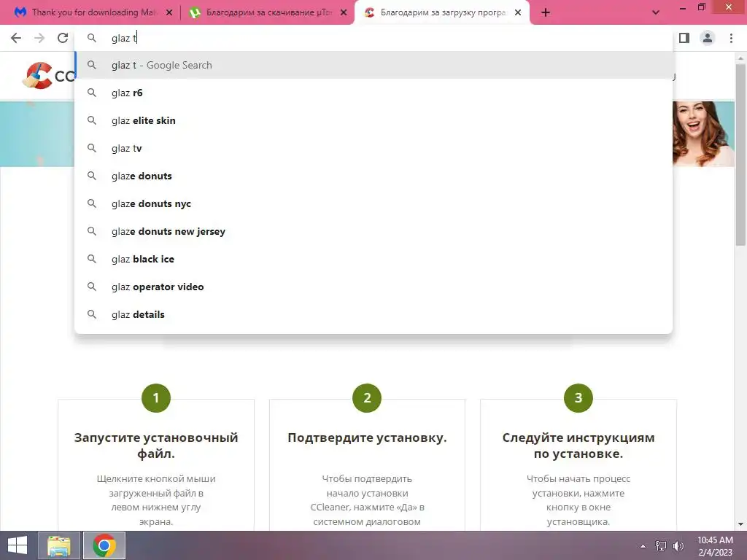Close the CCleaner tab

(x=518, y=13)
